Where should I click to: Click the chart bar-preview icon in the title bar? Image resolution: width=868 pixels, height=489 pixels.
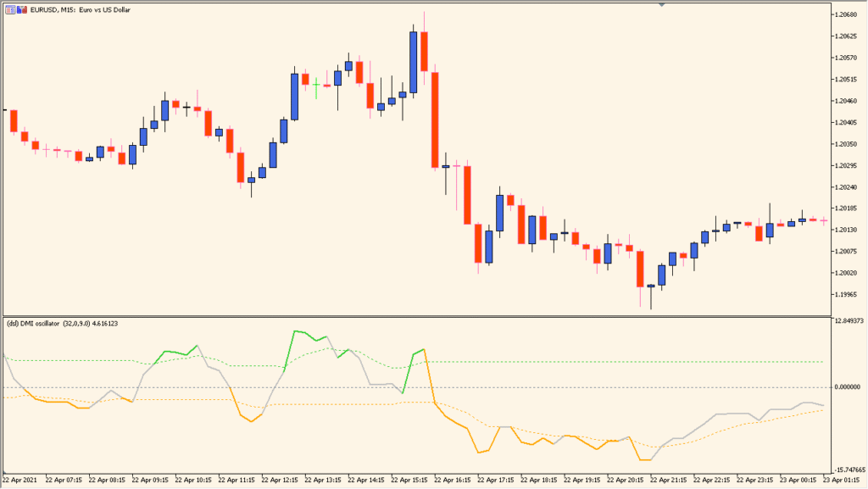pos(10,9)
